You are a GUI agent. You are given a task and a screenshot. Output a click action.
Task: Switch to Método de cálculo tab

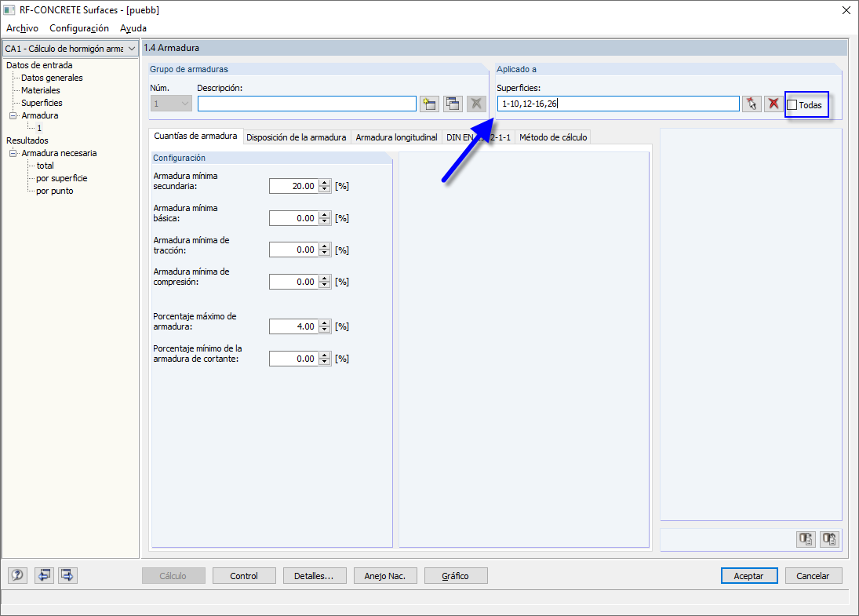[x=553, y=137]
